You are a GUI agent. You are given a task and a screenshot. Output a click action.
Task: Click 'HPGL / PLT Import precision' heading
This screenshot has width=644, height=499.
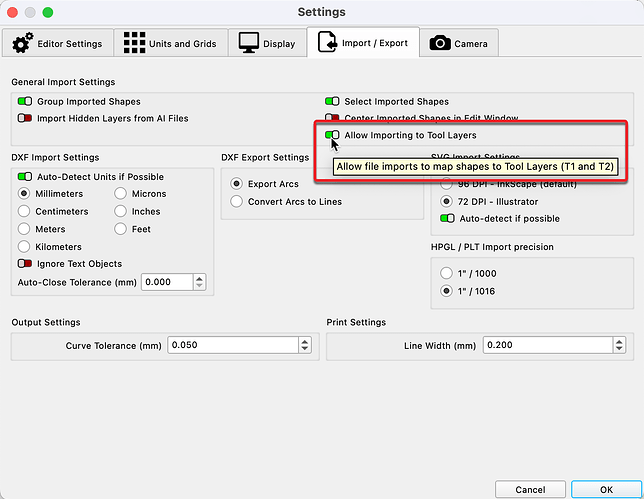pos(492,247)
